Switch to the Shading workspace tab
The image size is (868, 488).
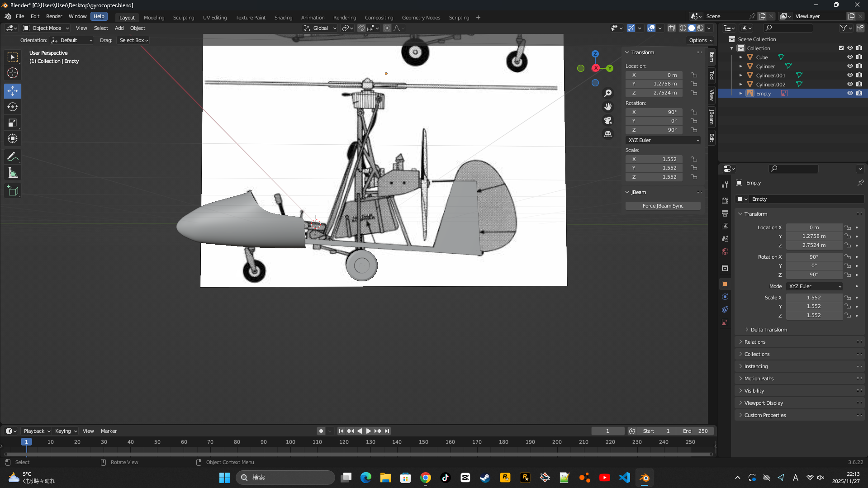283,18
